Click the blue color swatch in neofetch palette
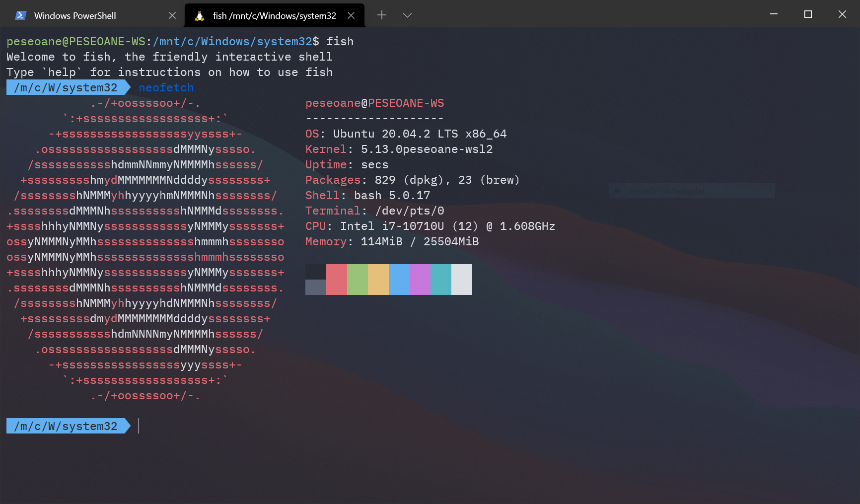Image resolution: width=860 pixels, height=504 pixels. (x=399, y=280)
